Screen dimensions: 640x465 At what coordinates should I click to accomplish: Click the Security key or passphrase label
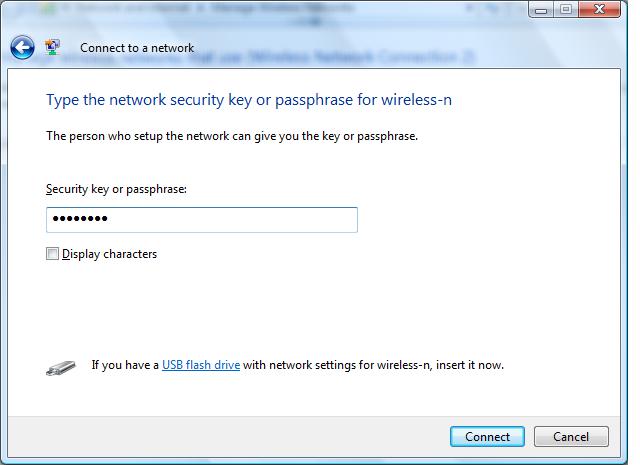click(116, 189)
